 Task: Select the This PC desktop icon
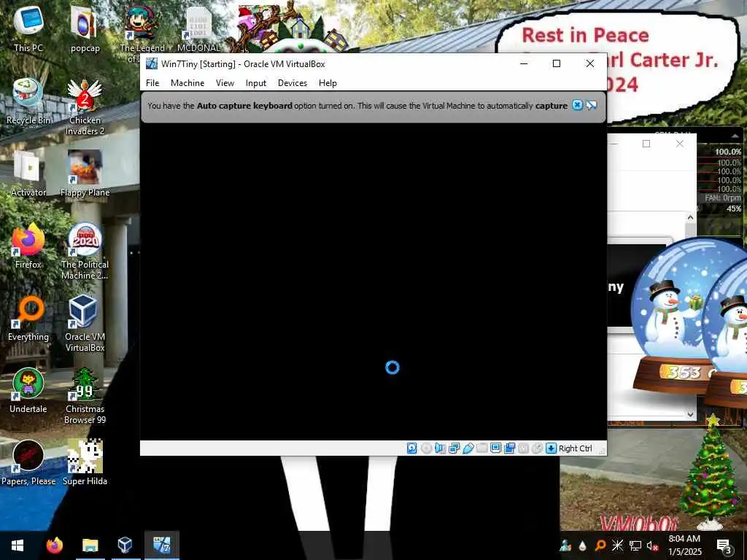point(28,28)
